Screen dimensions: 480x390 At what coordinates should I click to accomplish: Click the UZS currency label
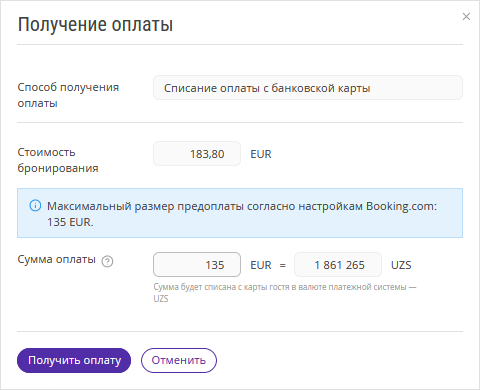click(401, 265)
